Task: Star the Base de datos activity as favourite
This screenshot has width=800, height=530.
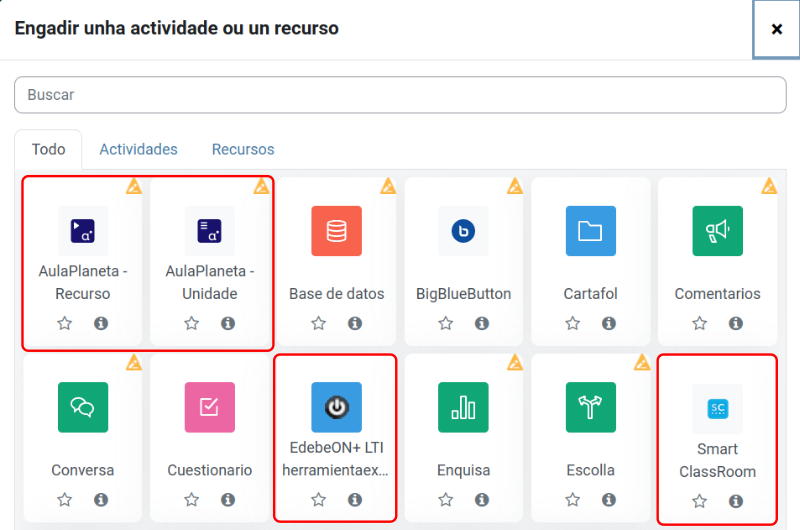Action: click(x=318, y=323)
